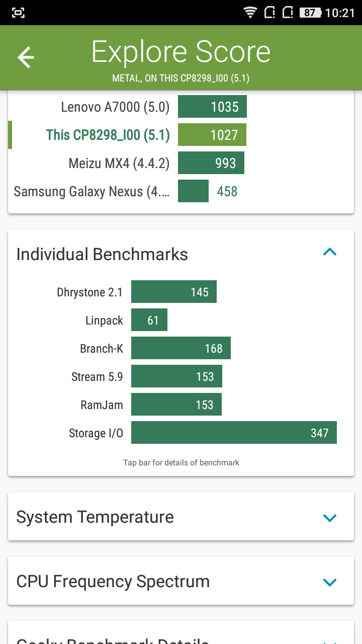Expand the System Temperature section
This screenshot has height=644, width=362.
click(329, 518)
